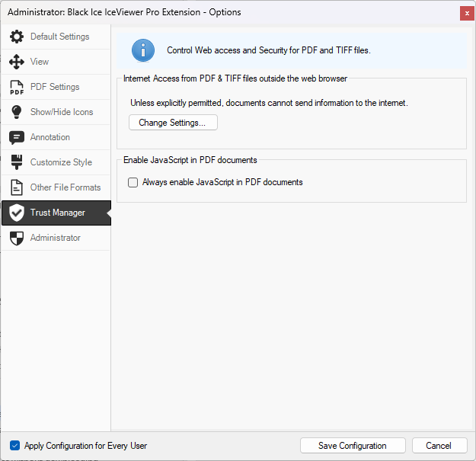Image resolution: width=476 pixels, height=461 pixels.
Task: Click the blue information icon
Action: [143, 50]
